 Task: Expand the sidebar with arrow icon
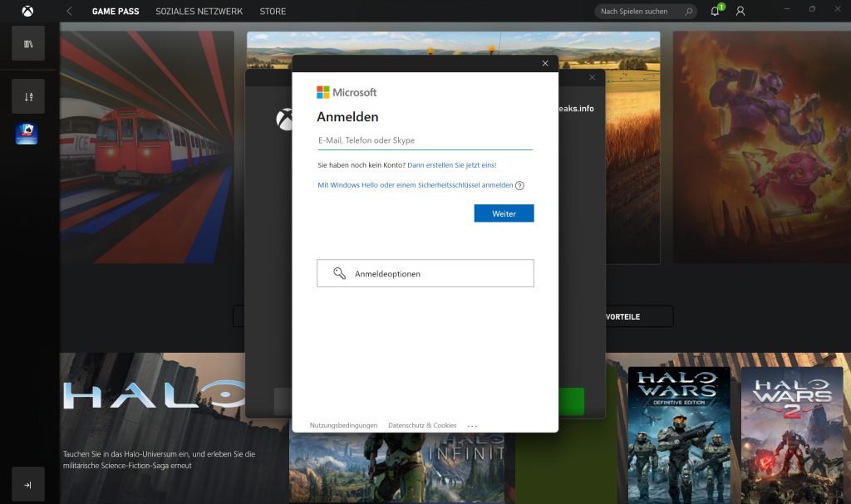click(x=28, y=484)
